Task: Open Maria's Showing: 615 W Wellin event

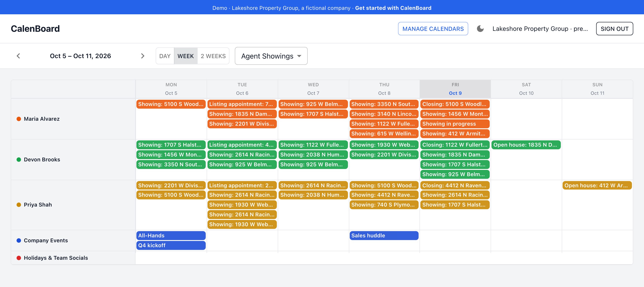Action: coord(384,134)
